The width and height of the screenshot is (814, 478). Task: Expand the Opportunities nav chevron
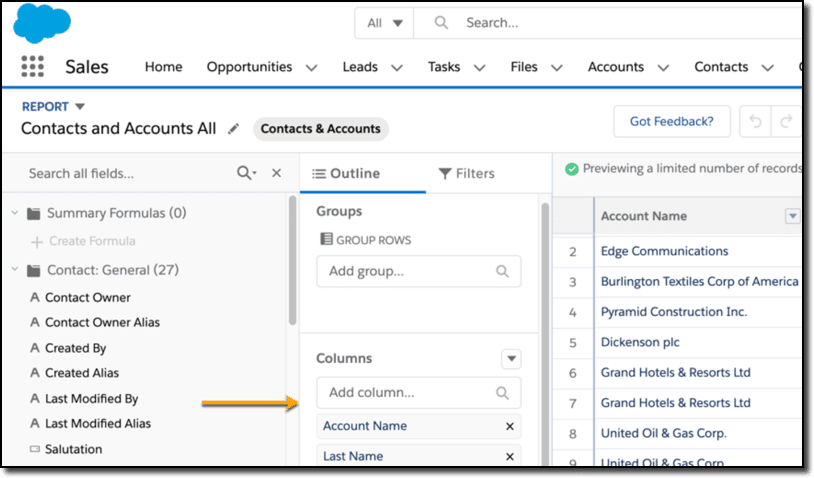pos(311,68)
